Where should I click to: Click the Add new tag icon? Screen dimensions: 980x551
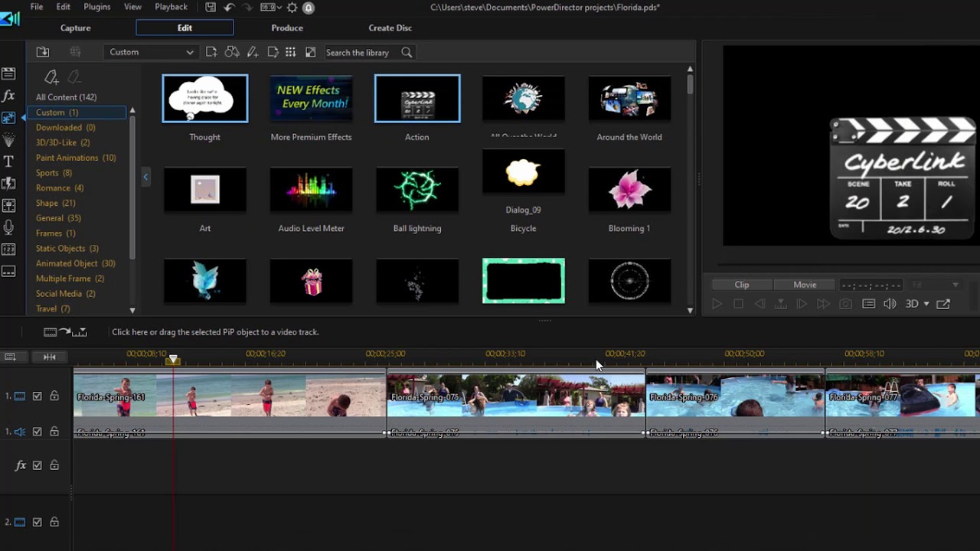point(51,77)
